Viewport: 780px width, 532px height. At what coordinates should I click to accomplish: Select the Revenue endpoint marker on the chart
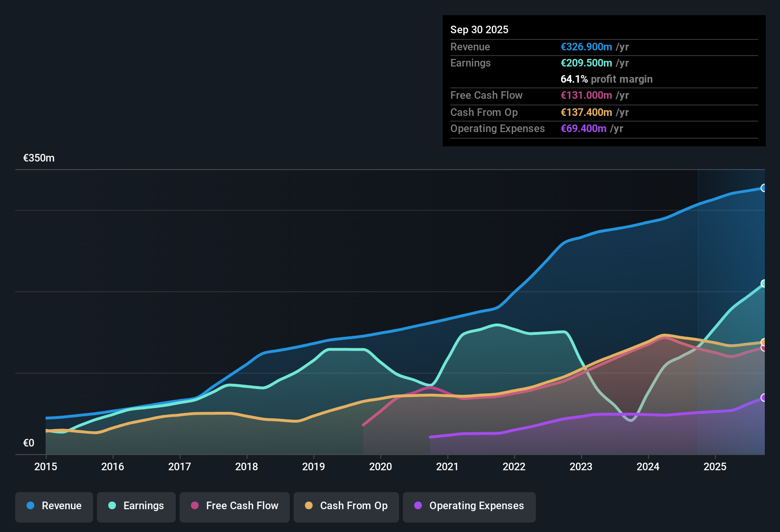763,188
